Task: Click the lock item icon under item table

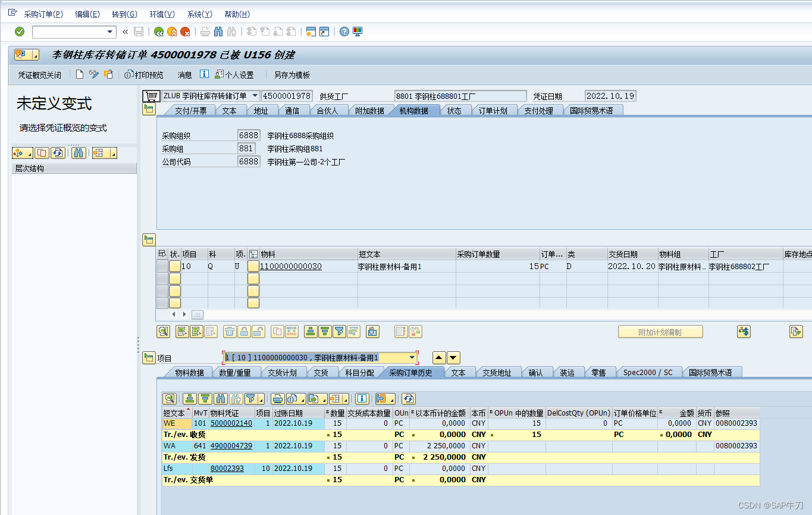Action: tap(244, 332)
